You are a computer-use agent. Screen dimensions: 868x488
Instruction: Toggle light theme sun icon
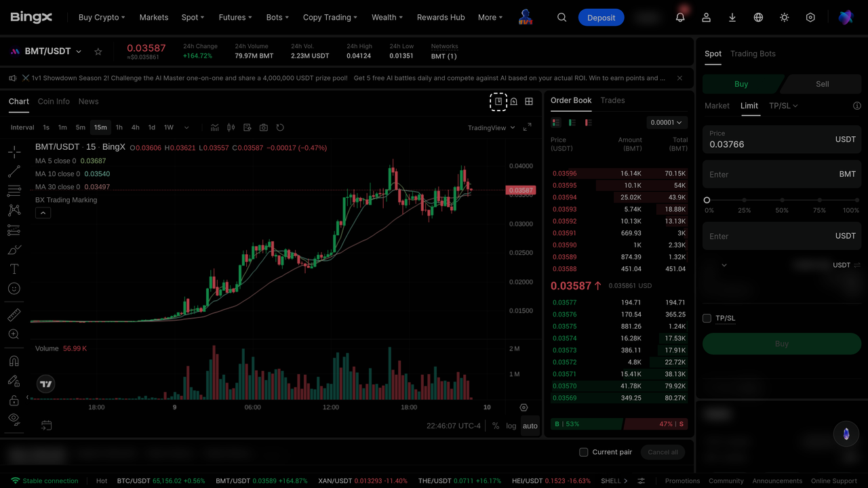tap(785, 18)
